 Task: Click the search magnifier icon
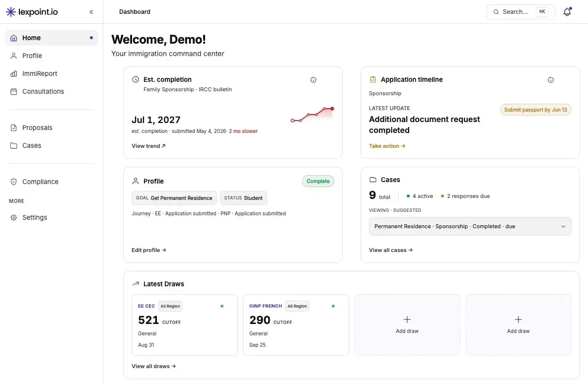click(496, 12)
